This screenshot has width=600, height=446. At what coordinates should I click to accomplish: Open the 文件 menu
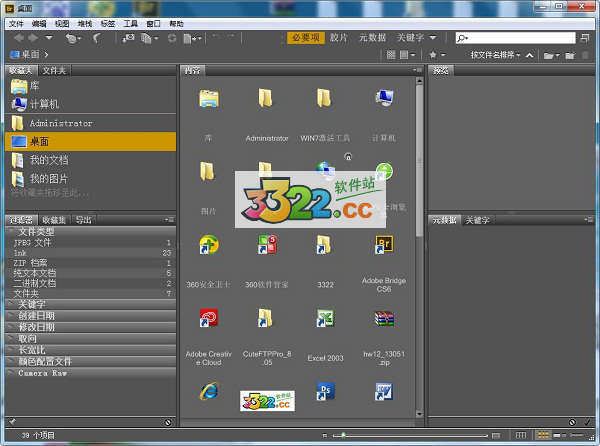click(x=16, y=24)
